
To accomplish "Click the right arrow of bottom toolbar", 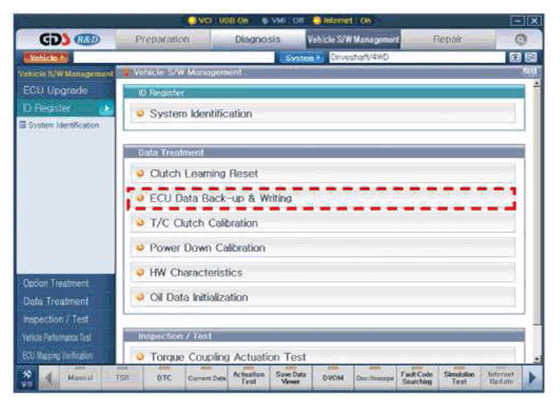I will (532, 378).
